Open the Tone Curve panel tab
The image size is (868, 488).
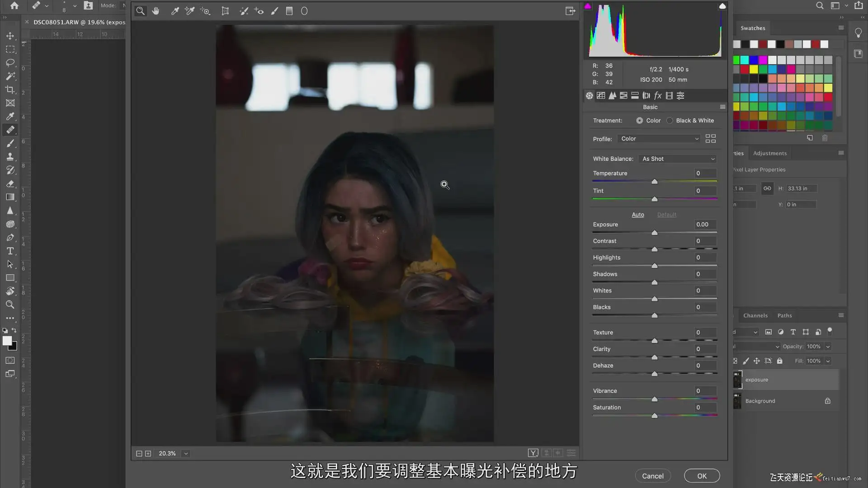601,95
